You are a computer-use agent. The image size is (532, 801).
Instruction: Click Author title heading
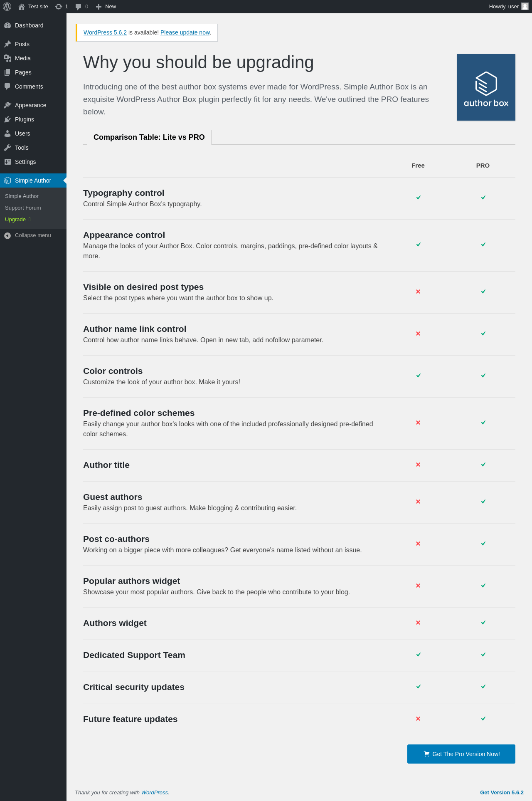tap(106, 465)
